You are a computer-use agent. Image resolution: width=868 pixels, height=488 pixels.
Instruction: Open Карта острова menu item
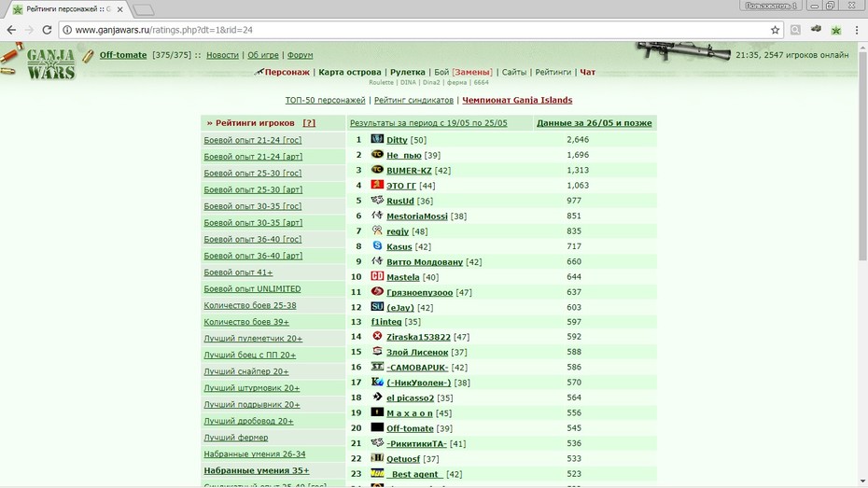pos(350,72)
